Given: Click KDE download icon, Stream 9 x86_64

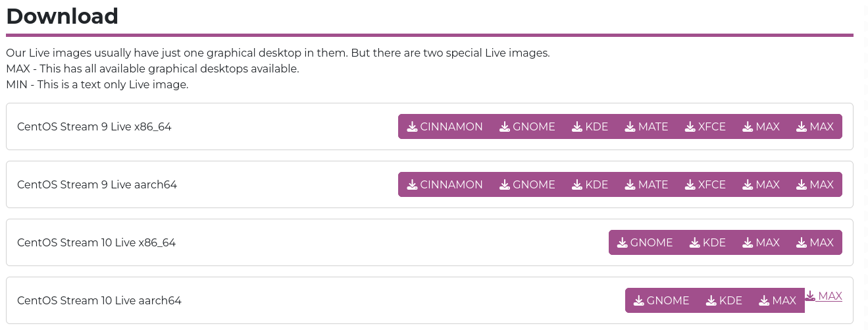Looking at the screenshot, I should point(577,126).
